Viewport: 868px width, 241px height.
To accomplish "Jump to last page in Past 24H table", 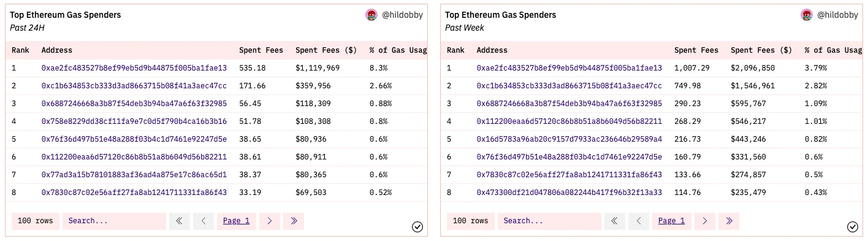I will tap(294, 221).
